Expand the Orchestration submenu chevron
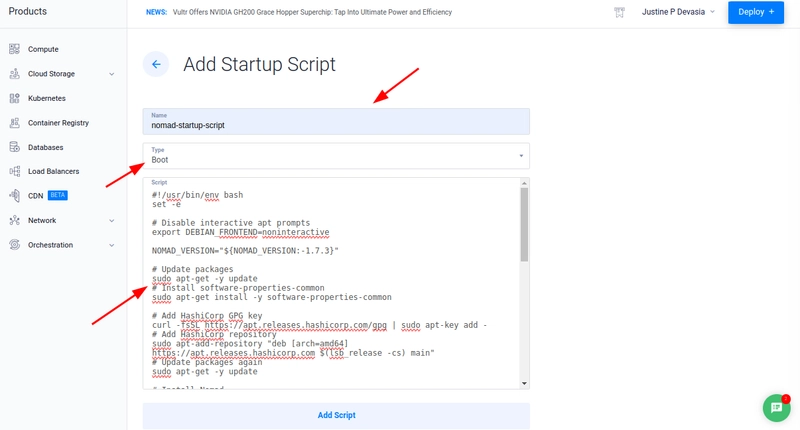The image size is (800, 430). point(112,245)
